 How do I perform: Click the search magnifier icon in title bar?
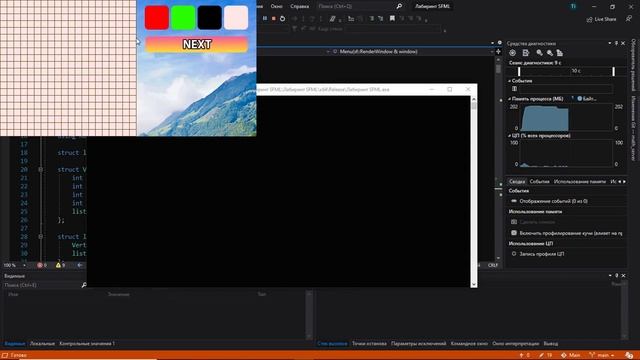[399, 7]
